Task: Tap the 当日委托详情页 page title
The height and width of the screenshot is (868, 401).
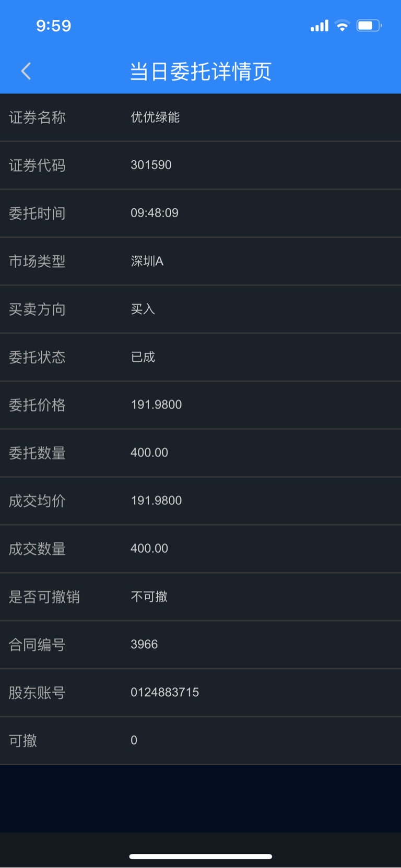Action: [x=200, y=72]
